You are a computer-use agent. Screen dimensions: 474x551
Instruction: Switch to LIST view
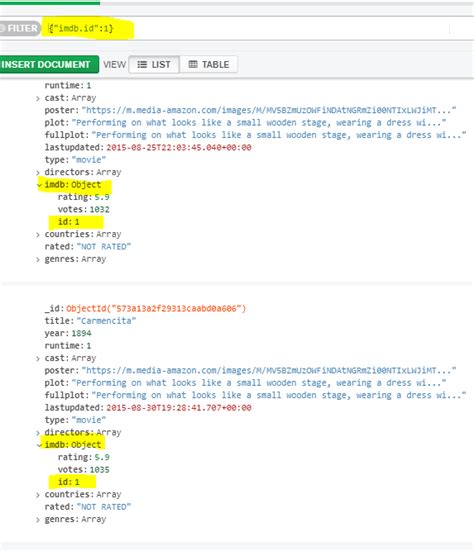pos(154,65)
